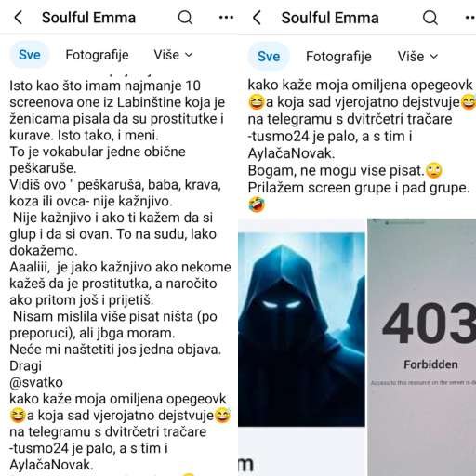This screenshot has height=476, width=476.
Task: Open three-dot options menu at far right
Action: [470, 18]
